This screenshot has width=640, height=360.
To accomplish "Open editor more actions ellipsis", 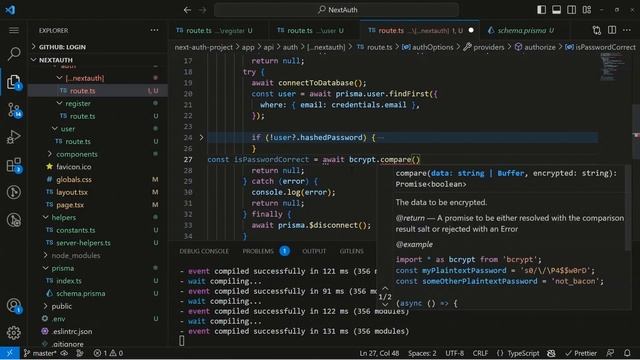I will point(627,30).
